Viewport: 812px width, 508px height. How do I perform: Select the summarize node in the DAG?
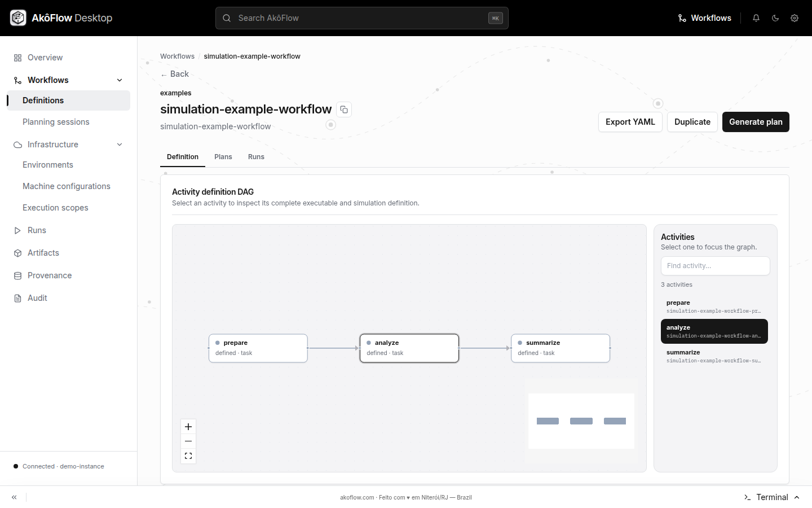[561, 348]
